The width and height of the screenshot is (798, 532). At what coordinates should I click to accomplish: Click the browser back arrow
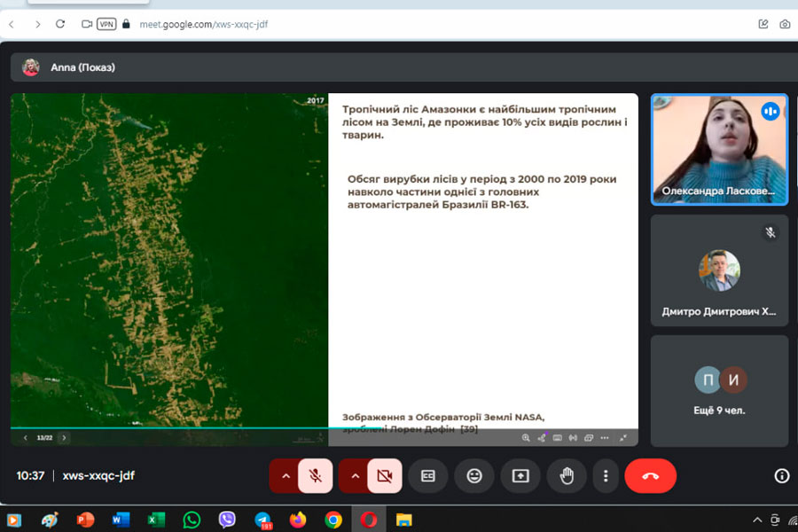click(x=12, y=24)
